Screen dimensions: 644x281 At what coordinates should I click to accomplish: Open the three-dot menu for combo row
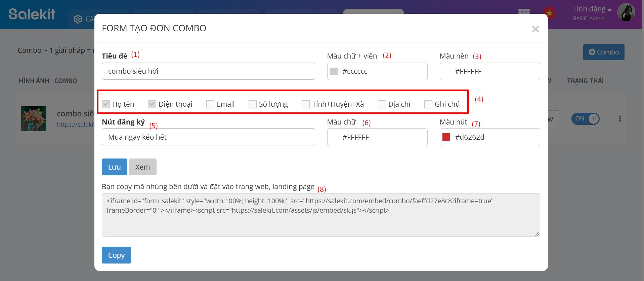(x=620, y=119)
